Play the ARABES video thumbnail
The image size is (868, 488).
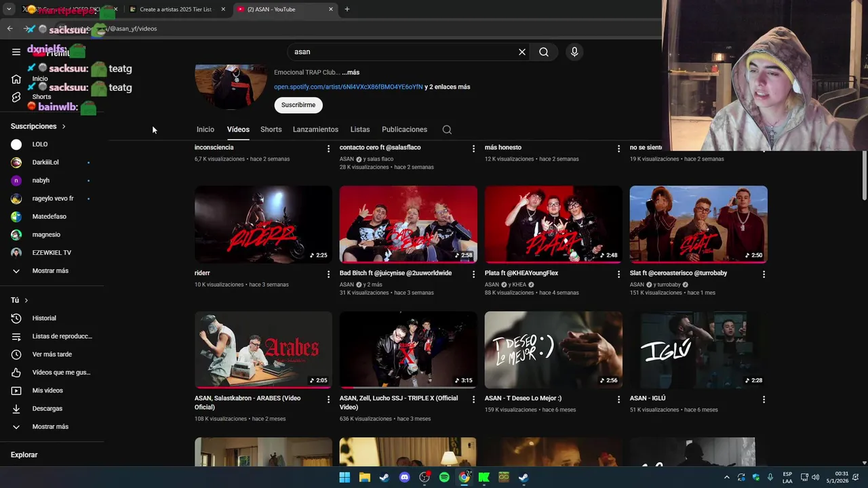pyautogui.click(x=263, y=350)
